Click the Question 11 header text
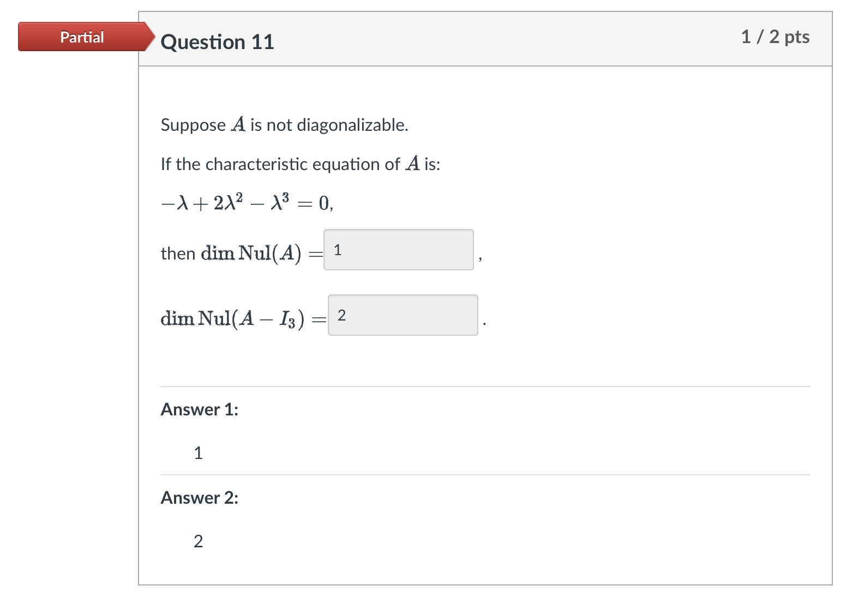The height and width of the screenshot is (616, 852). [217, 41]
